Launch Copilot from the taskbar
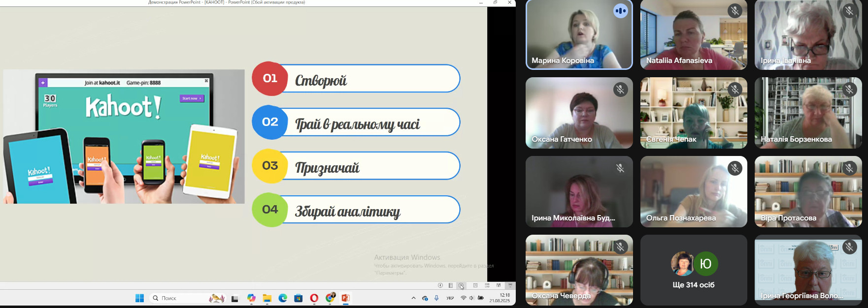Image resolution: width=868 pixels, height=308 pixels. (251, 298)
